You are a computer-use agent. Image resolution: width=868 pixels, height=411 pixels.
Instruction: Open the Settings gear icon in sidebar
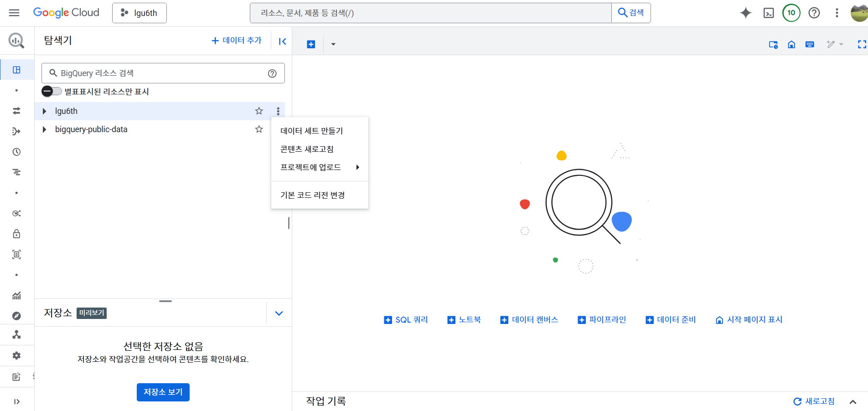(16, 355)
